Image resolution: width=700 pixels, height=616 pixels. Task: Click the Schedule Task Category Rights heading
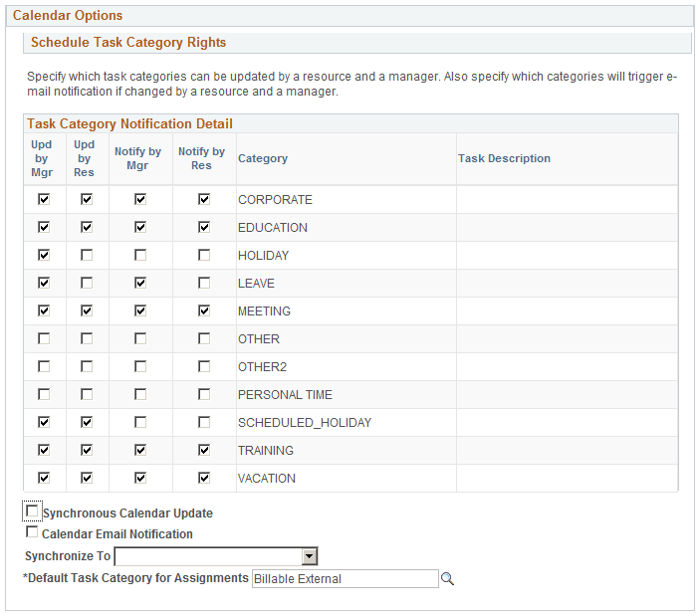pyautogui.click(x=128, y=42)
